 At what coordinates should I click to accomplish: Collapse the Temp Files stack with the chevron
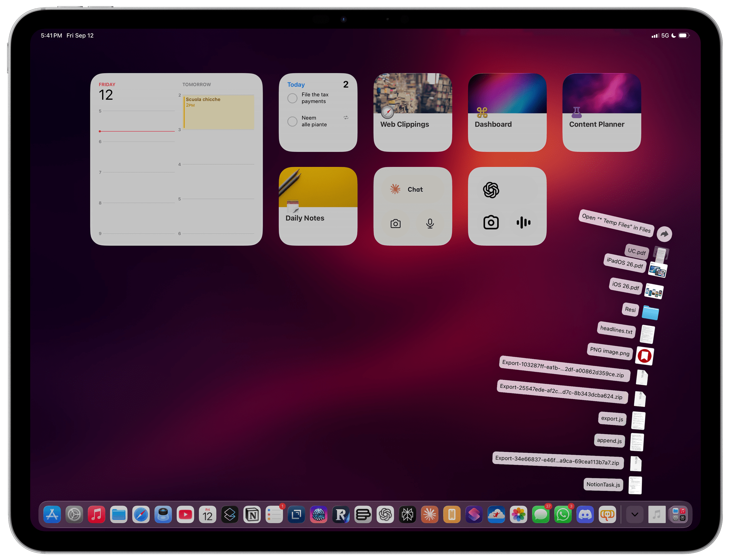coord(635,515)
